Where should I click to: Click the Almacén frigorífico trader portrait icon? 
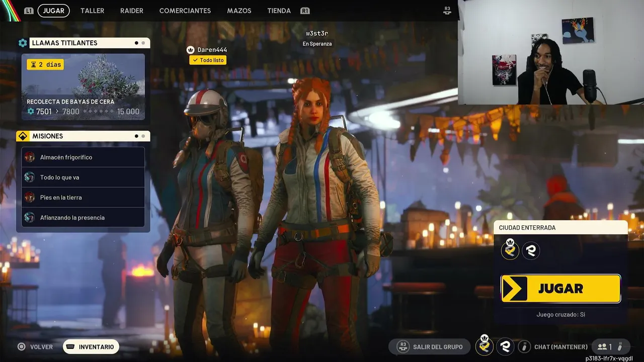click(30, 157)
